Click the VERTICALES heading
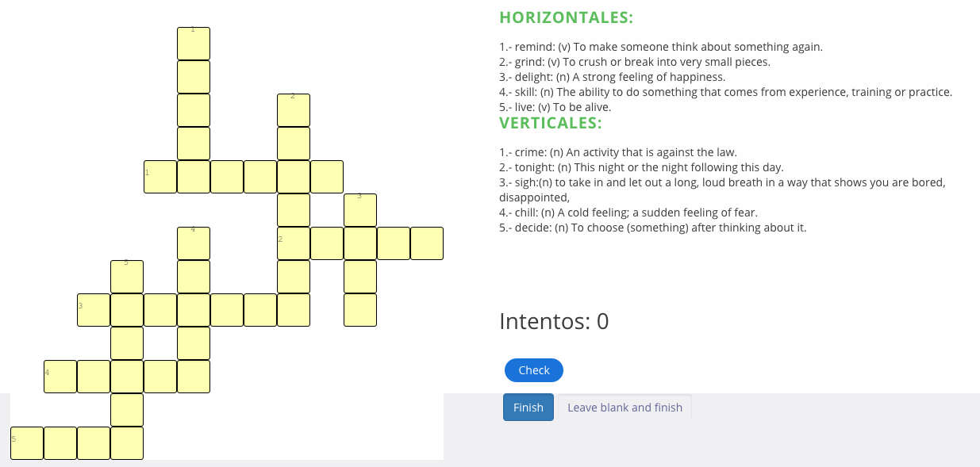980x467 pixels. click(551, 123)
